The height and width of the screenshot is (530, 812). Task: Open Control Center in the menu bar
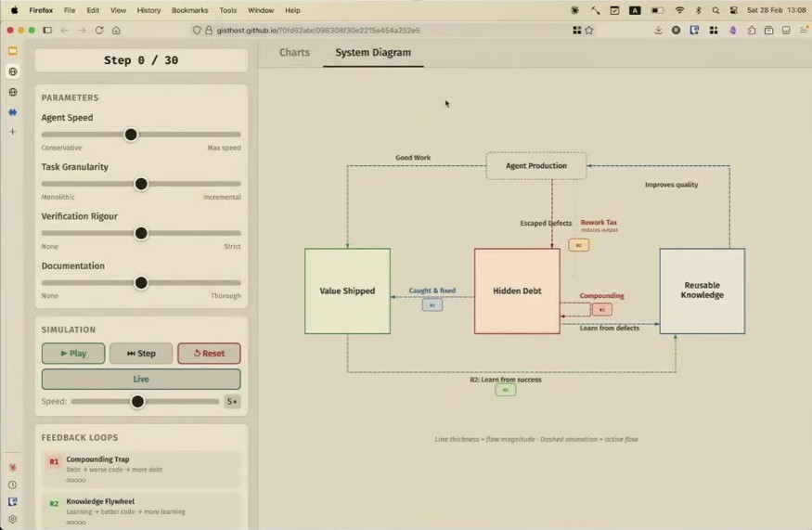(733, 10)
